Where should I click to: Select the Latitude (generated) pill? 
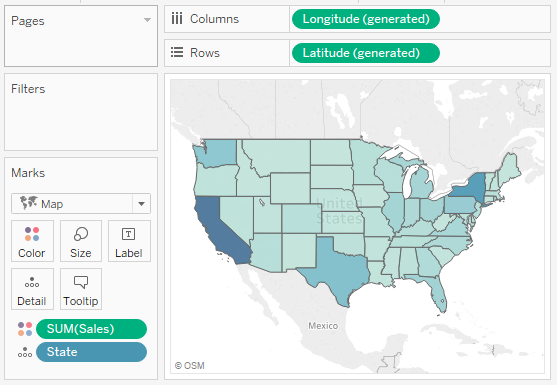pyautogui.click(x=366, y=53)
